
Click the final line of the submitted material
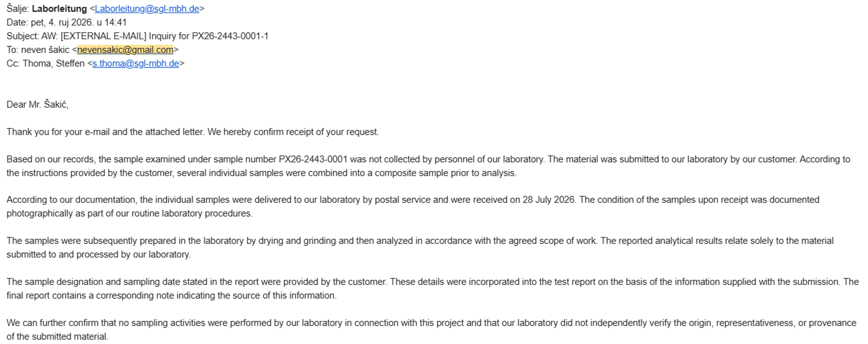click(x=57, y=337)
